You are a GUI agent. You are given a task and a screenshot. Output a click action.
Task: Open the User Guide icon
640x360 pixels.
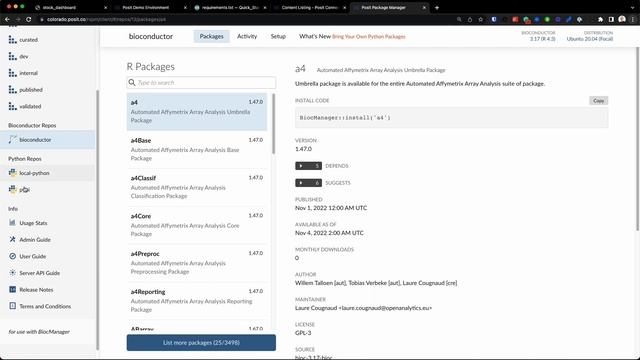coord(13,256)
